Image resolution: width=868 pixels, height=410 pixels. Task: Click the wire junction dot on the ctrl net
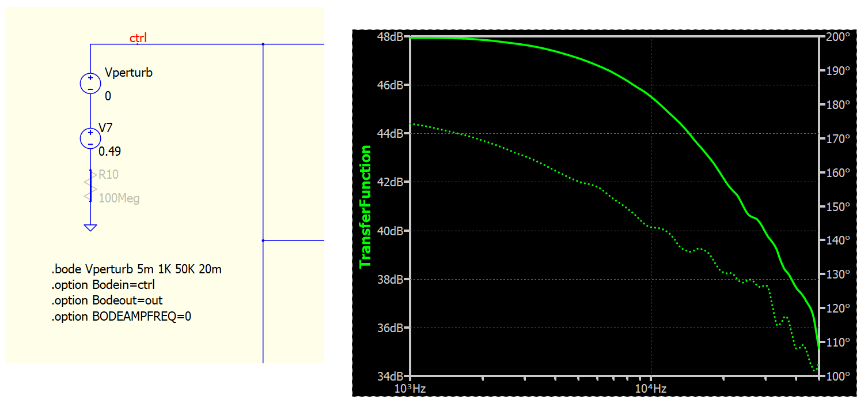tap(263, 44)
